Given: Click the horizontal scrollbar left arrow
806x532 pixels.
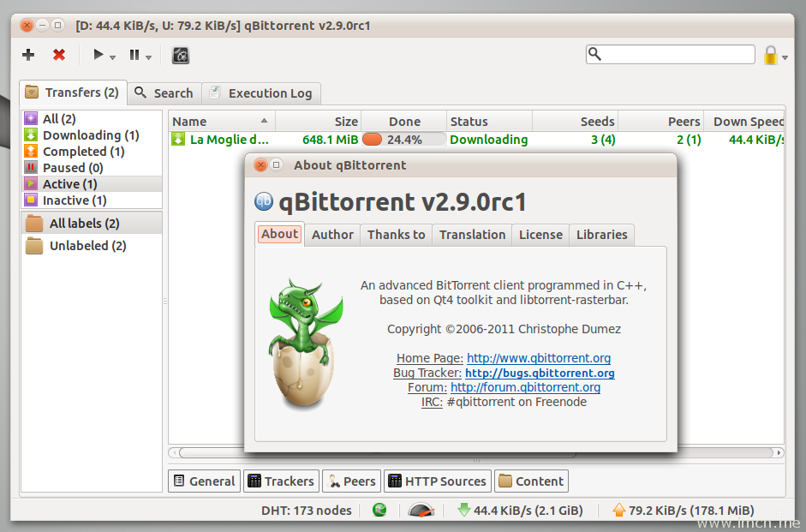Looking at the screenshot, I should [x=174, y=453].
